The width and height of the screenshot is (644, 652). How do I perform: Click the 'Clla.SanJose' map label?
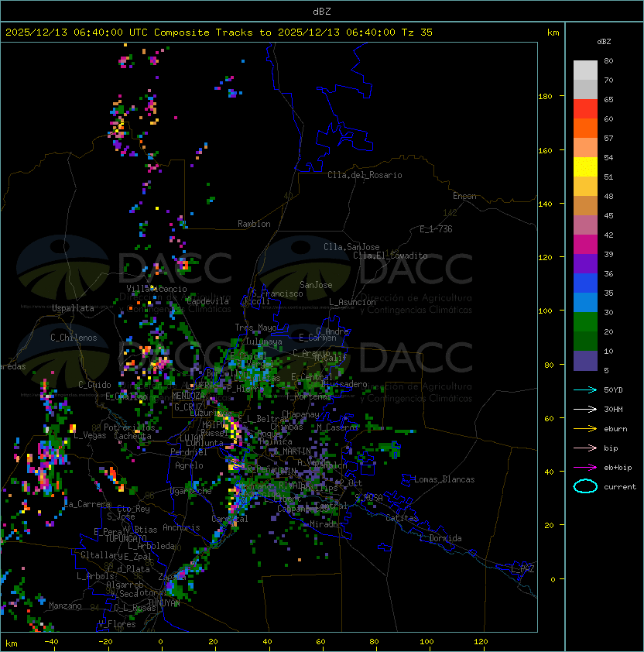[x=351, y=247]
